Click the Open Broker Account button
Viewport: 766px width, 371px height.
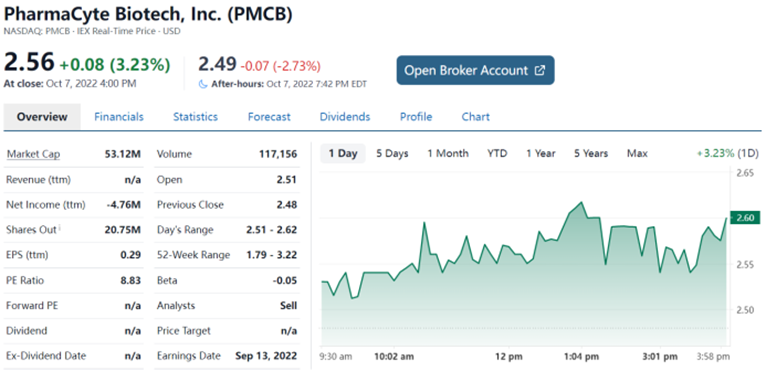click(475, 70)
